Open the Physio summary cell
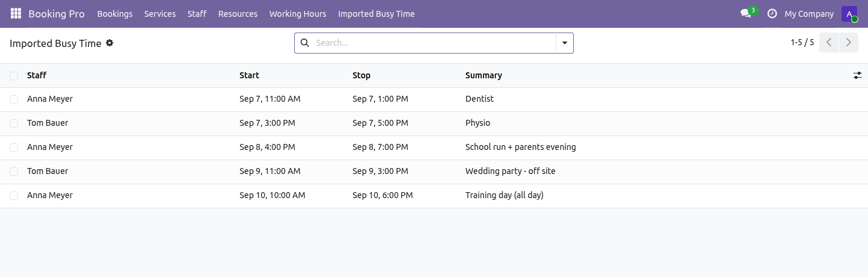 (x=477, y=123)
